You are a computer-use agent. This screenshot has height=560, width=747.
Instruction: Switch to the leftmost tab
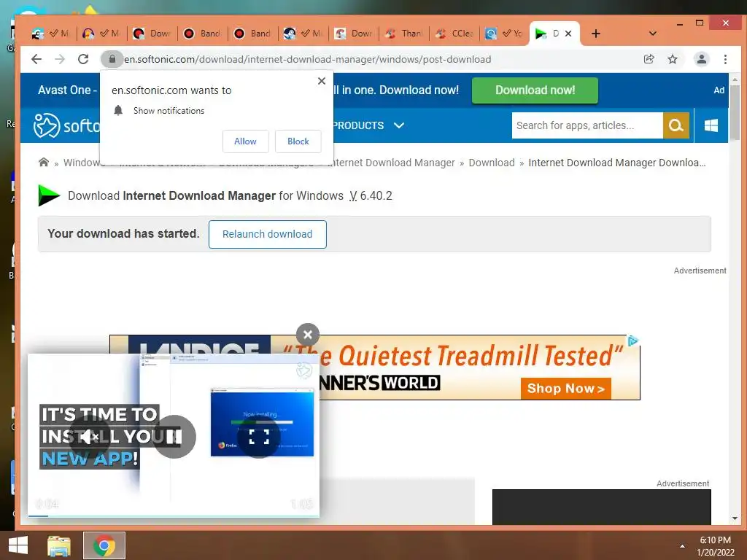(50, 34)
